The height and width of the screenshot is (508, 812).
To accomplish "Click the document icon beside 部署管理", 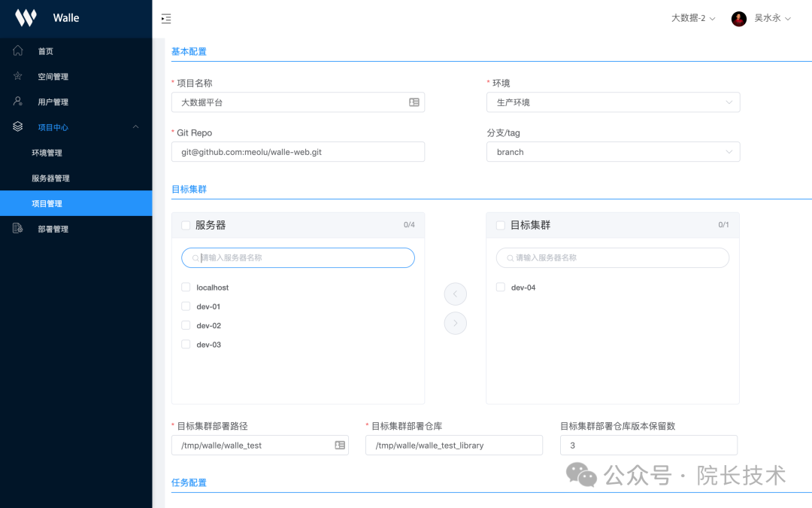I will 17,228.
